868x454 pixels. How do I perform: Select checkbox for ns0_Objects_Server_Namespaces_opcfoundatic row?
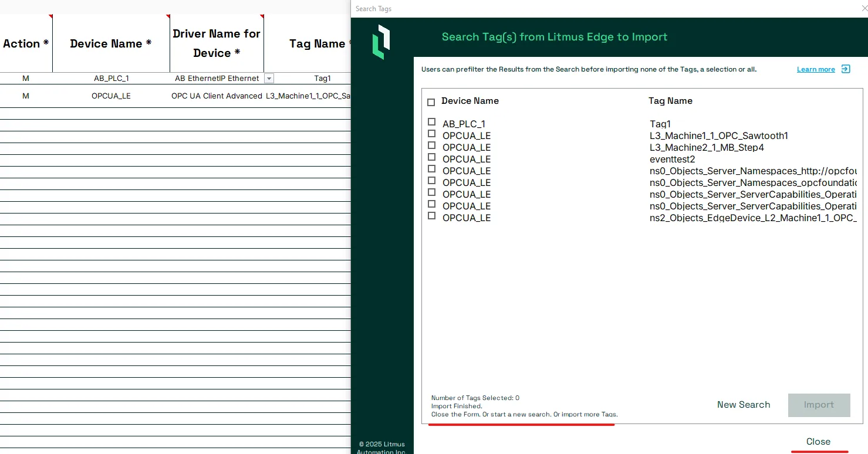pyautogui.click(x=432, y=181)
